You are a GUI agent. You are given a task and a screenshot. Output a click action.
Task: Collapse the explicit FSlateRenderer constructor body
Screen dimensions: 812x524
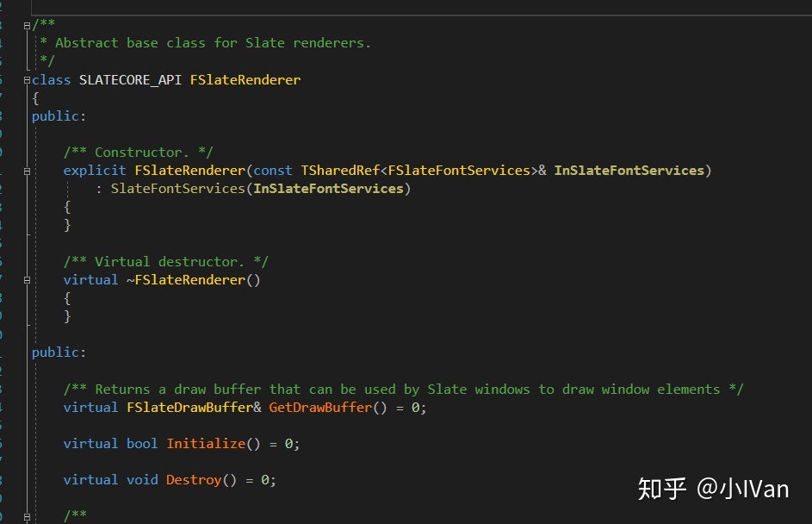click(27, 171)
